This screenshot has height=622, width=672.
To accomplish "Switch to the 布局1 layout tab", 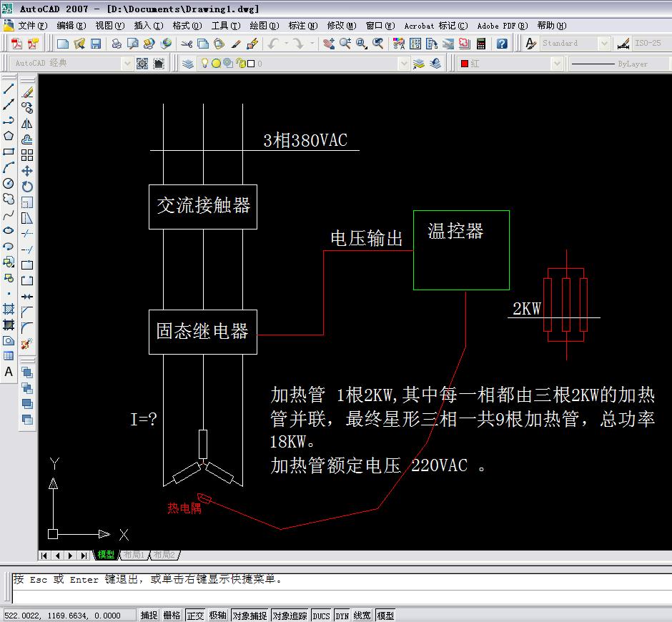I will coord(133,555).
